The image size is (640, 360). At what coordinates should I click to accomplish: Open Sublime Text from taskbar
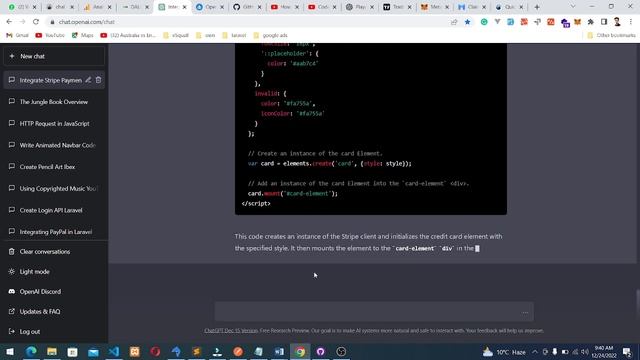197,351
